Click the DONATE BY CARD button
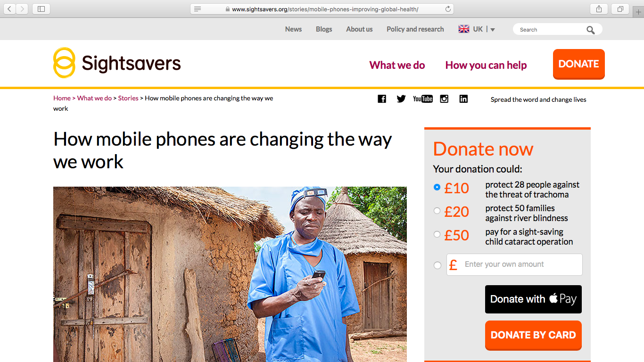This screenshot has height=362, width=644. 533,335
